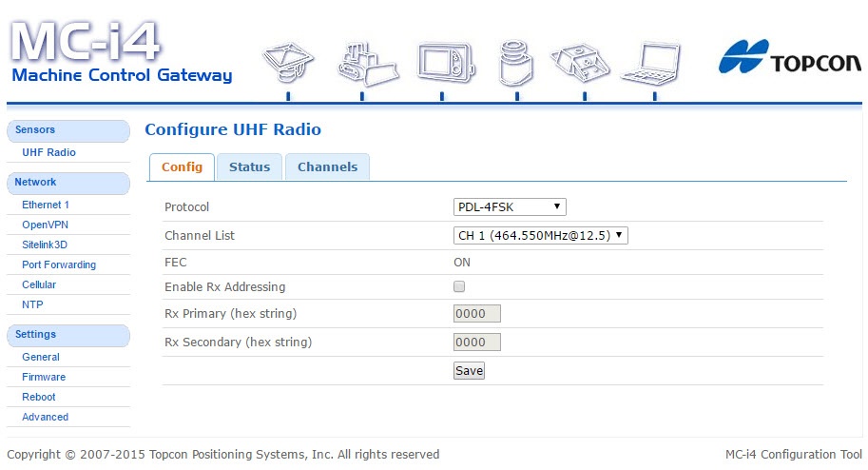This screenshot has height=470, width=868.
Task: Click the laptop computer icon
Action: [651, 64]
